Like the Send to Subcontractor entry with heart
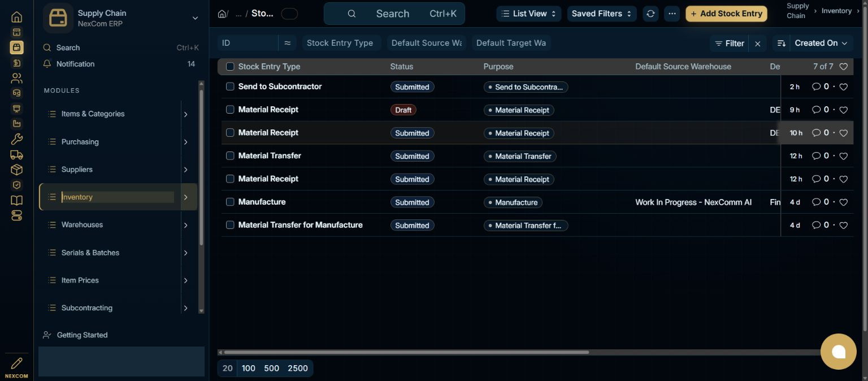The width and height of the screenshot is (868, 381). pos(843,86)
